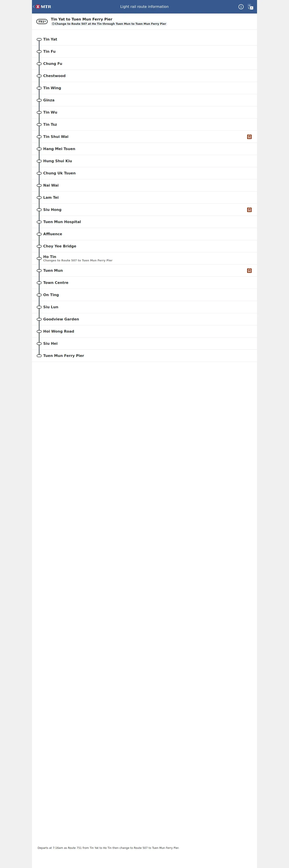This screenshot has height=868, width=289.
Task: Click train interchange icon at Tin Shui Wai
Action: pos(249,137)
